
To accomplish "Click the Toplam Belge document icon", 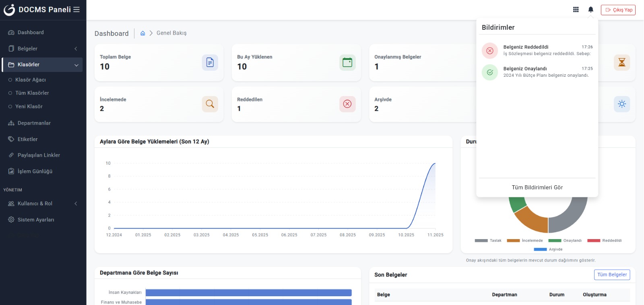I will (210, 62).
